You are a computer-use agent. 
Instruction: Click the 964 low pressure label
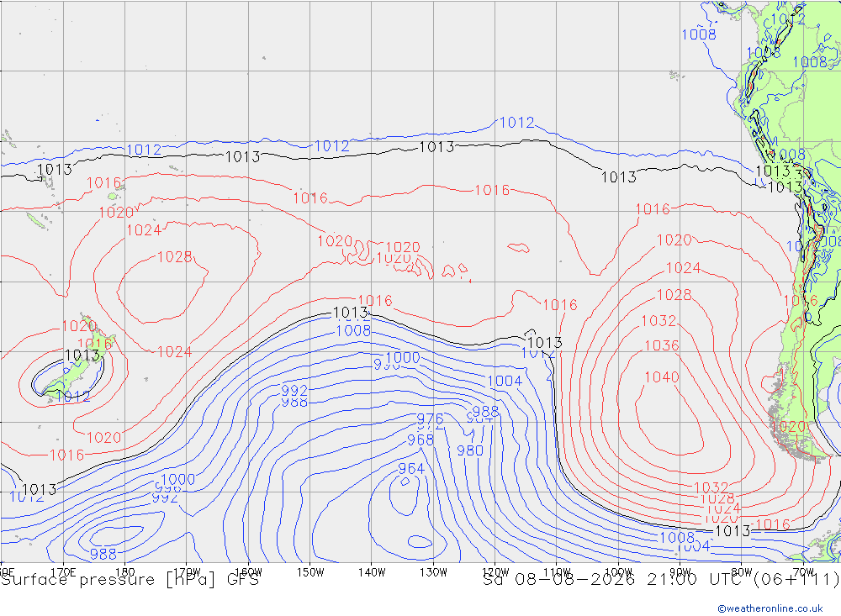pyautogui.click(x=411, y=469)
